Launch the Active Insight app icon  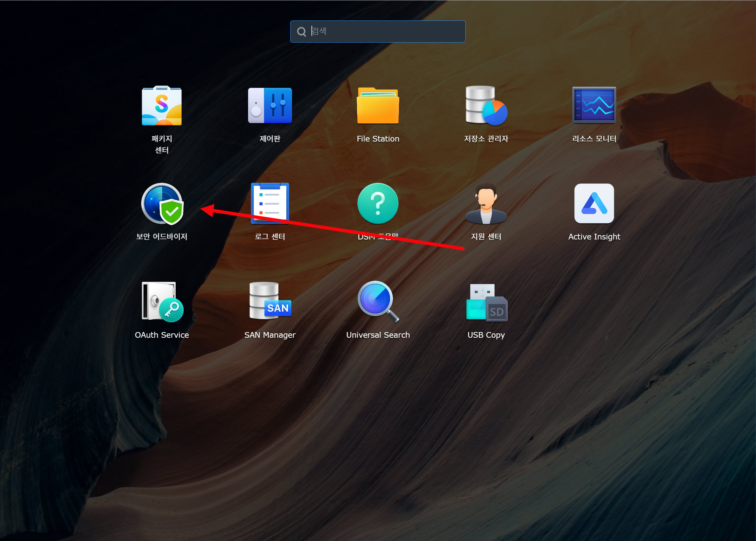pos(594,204)
